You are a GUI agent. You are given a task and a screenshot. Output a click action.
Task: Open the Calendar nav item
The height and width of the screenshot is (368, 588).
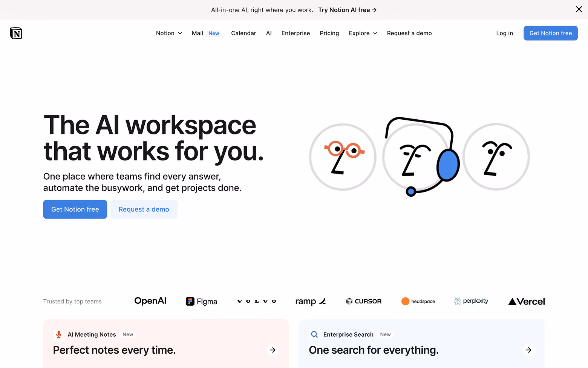click(x=243, y=33)
